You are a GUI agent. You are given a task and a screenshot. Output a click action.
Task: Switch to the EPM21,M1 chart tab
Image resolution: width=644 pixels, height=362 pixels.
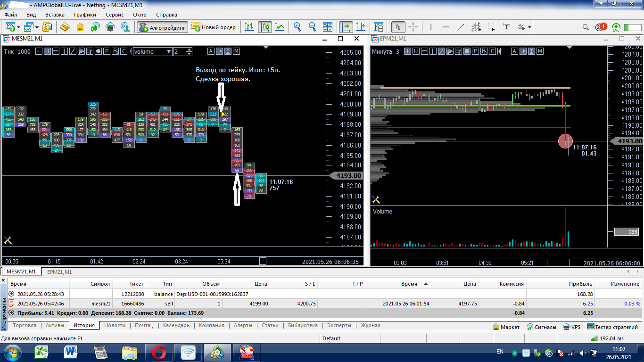pos(59,272)
